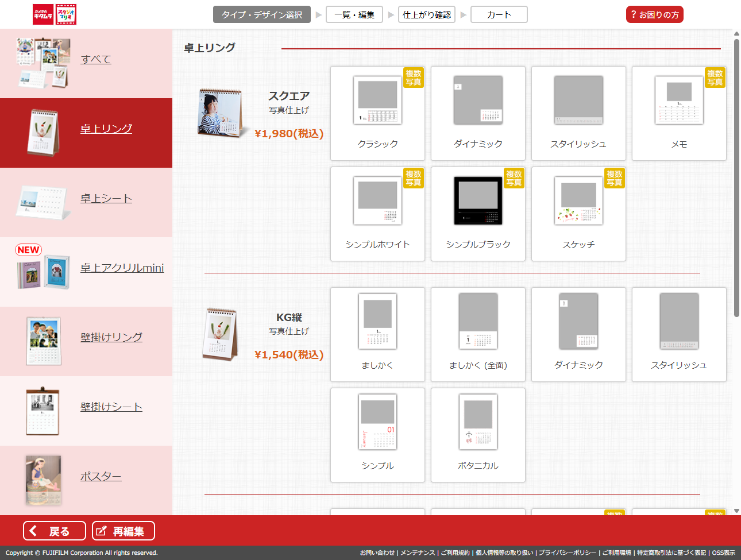Choose the シンプルブラック design template
This screenshot has height=560, width=741.
(478, 214)
